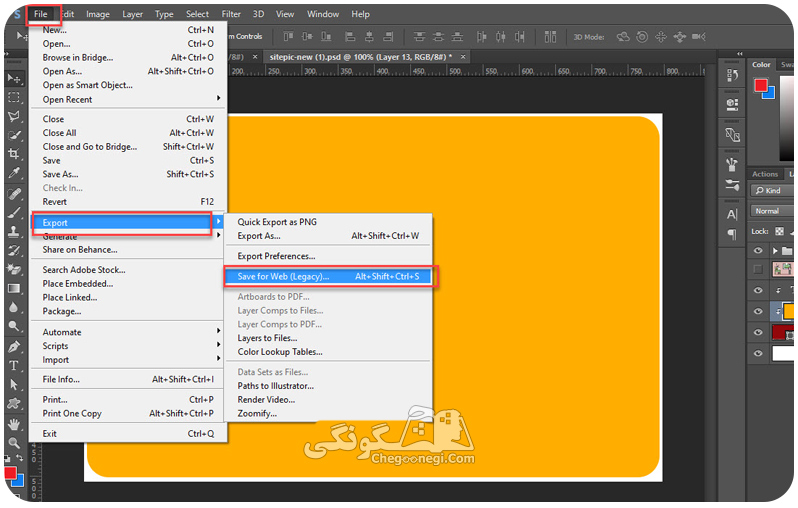Open the Filter menu
The height and width of the screenshot is (508, 798).
(231, 14)
